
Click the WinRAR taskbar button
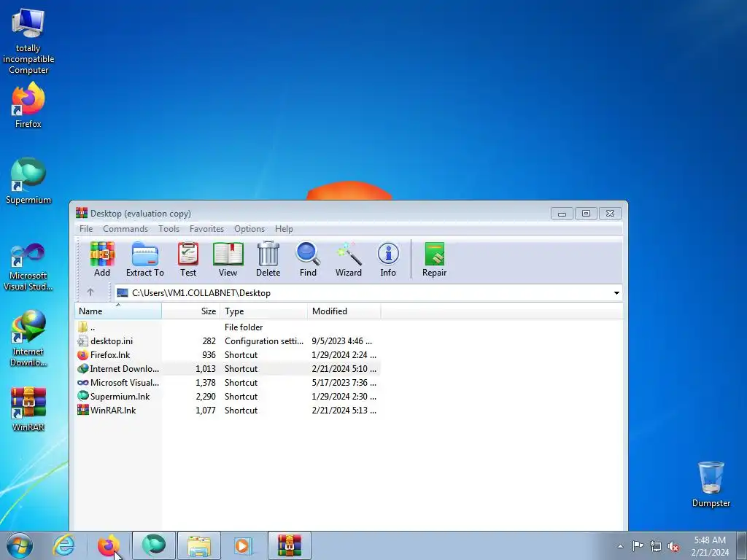[x=290, y=545]
